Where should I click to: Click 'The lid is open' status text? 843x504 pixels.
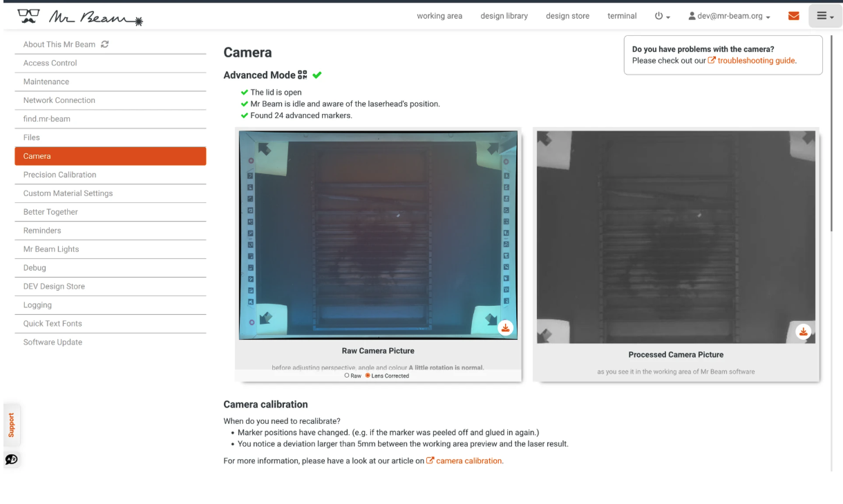pyautogui.click(x=276, y=92)
